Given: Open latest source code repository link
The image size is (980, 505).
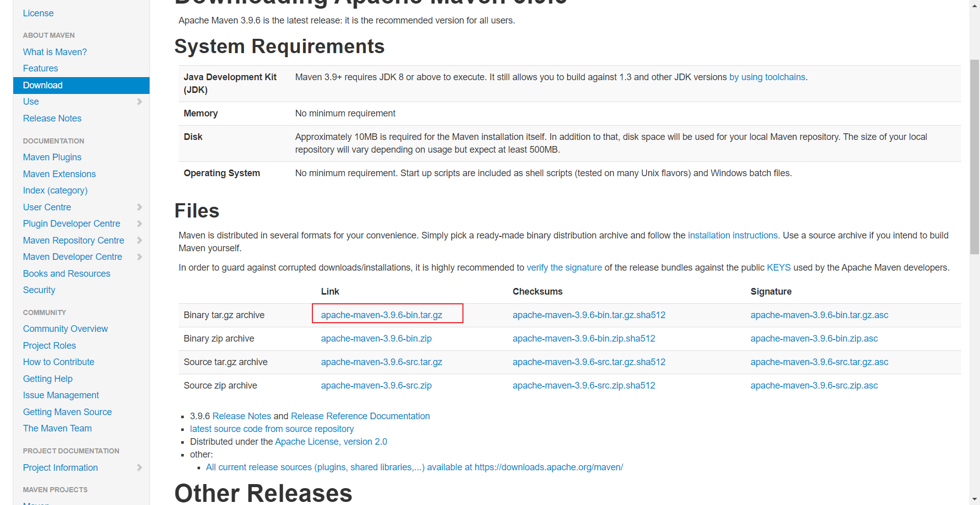Looking at the screenshot, I should coord(272,429).
